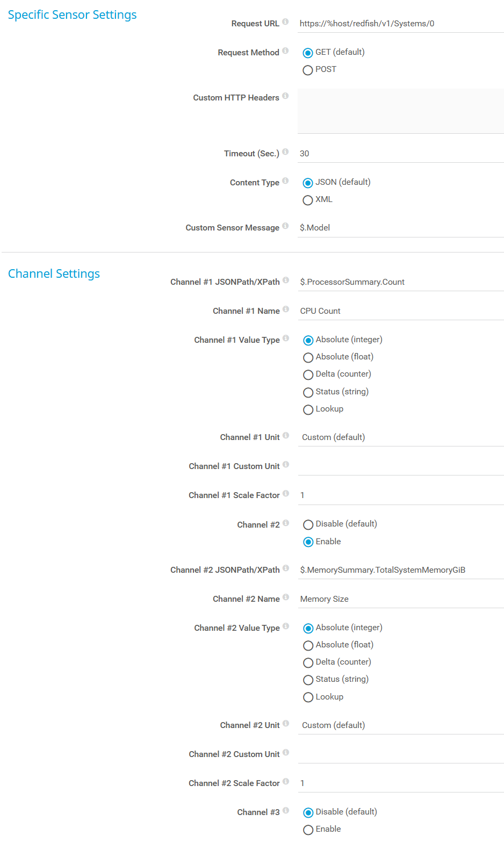Click the info icon beside Channel #3 label

point(286,811)
